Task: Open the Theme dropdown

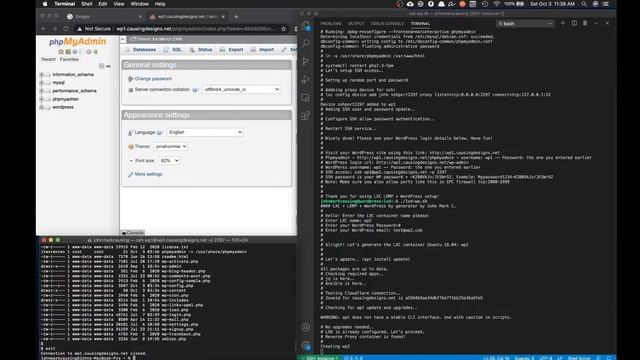Action: (171, 146)
